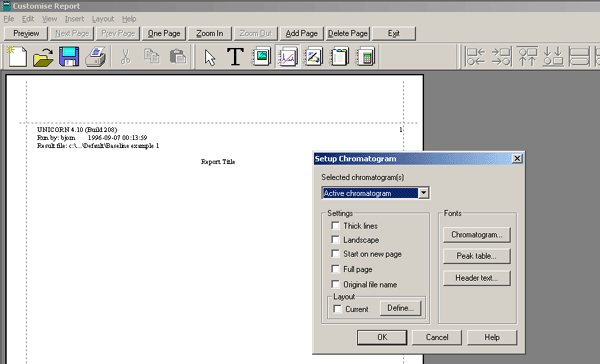Check the Full page option
This screenshot has width=600, height=364.
click(335, 269)
